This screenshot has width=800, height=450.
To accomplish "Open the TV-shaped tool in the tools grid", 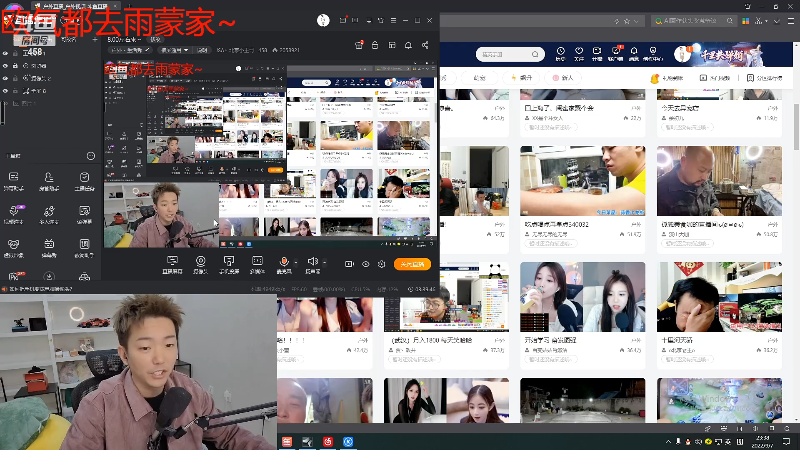I will point(49,244).
